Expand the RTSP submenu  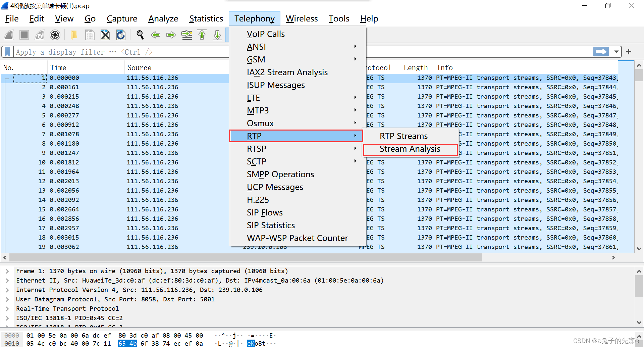coord(298,149)
